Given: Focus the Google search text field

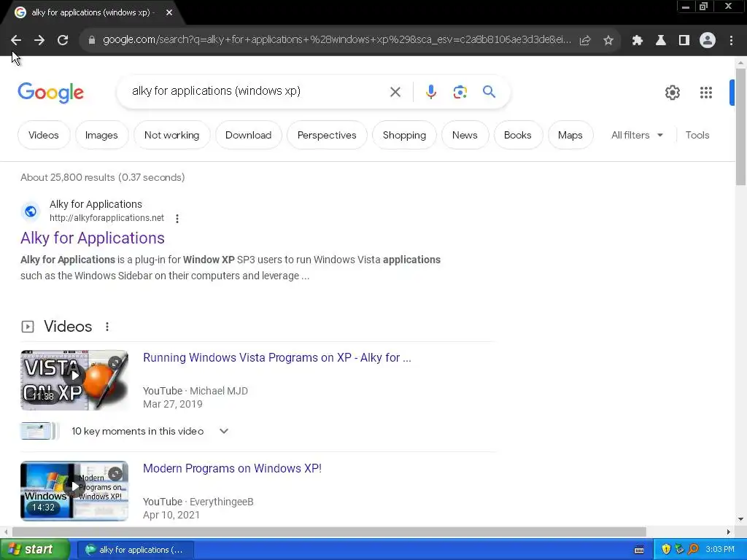Looking at the screenshot, I should pos(258,91).
